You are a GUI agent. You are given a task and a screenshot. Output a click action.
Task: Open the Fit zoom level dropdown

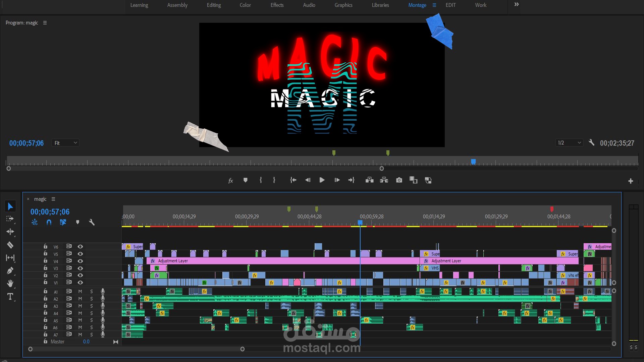coord(65,143)
